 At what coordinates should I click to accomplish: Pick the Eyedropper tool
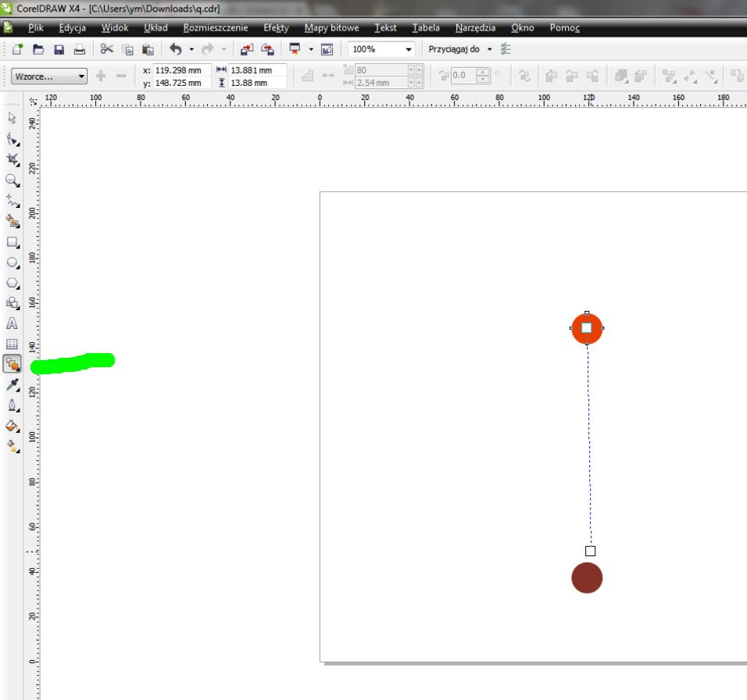tap(12, 384)
